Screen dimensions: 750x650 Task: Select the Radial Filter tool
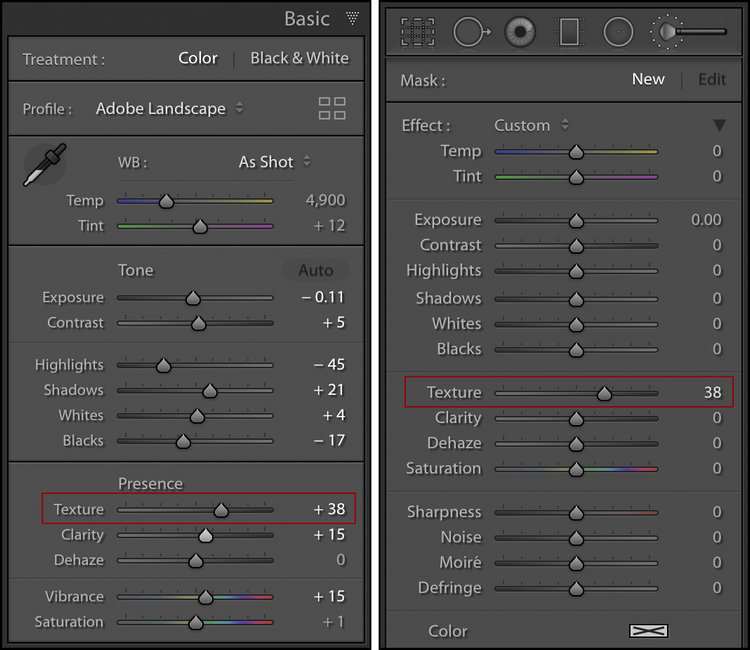coord(618,32)
